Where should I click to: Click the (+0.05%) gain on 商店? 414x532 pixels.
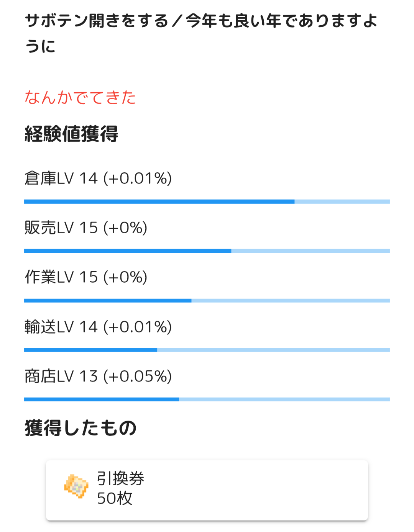coord(138,376)
